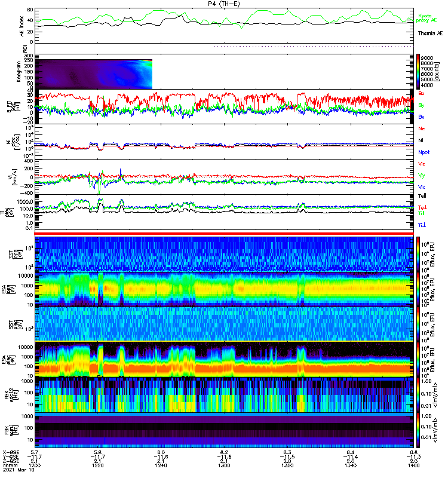This screenshot has width=448, height=478.
Task: Click the Keogram counts color bar
Action: click(418, 72)
